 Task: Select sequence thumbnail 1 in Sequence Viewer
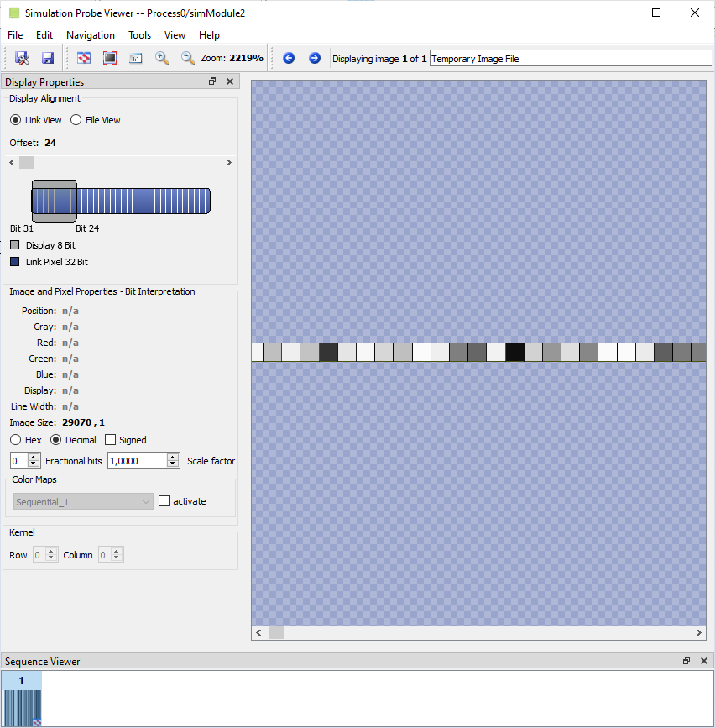(21, 699)
